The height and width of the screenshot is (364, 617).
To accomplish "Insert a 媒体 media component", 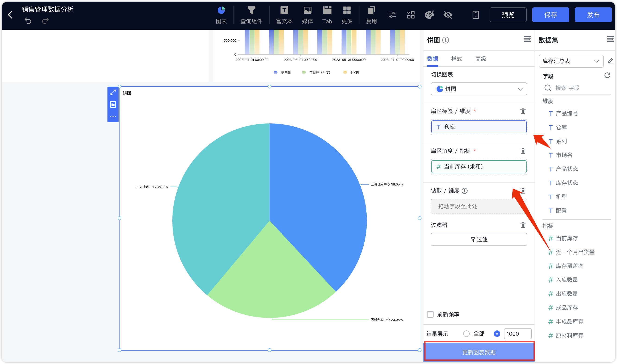I will 307,15.
